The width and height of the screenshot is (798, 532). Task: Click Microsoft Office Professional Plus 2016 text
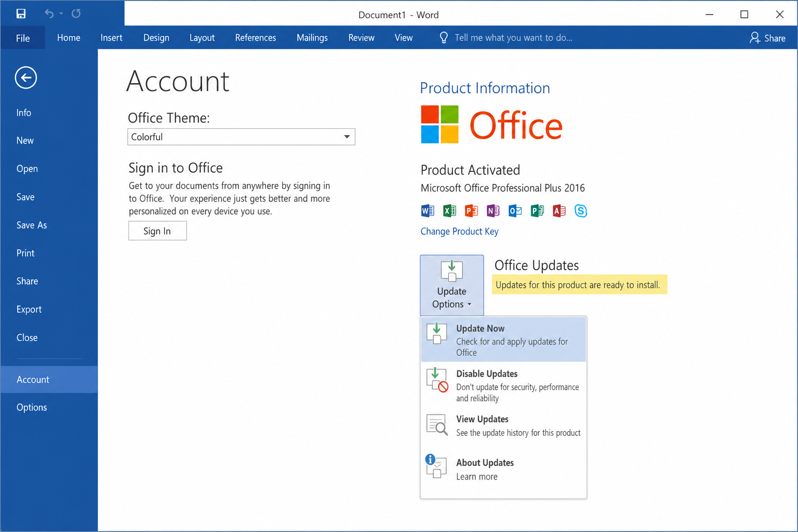pyautogui.click(x=502, y=188)
